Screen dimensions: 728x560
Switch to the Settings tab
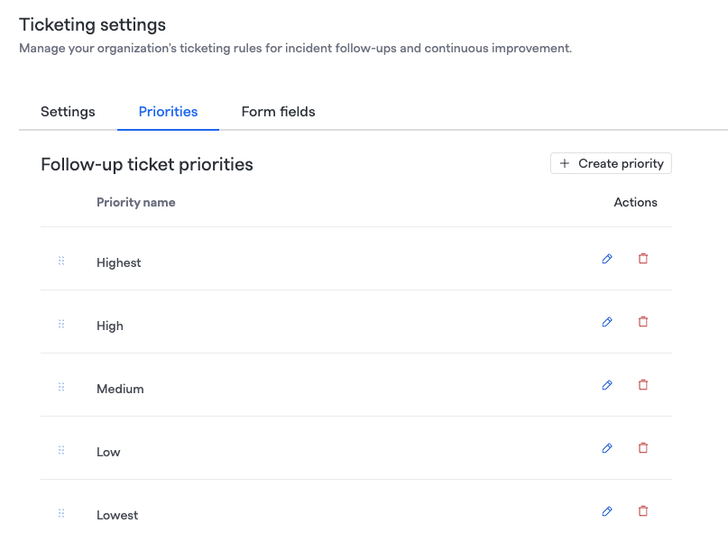click(68, 112)
